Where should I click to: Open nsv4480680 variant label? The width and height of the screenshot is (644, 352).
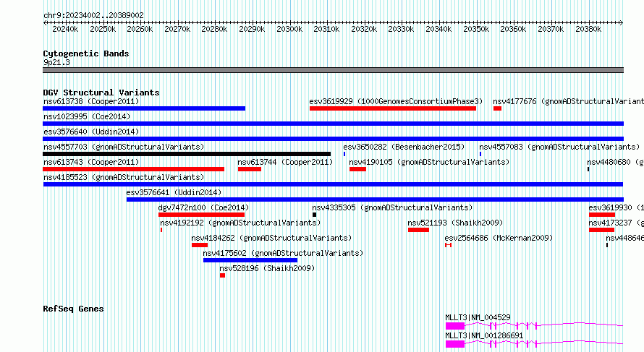pyautogui.click(x=615, y=162)
